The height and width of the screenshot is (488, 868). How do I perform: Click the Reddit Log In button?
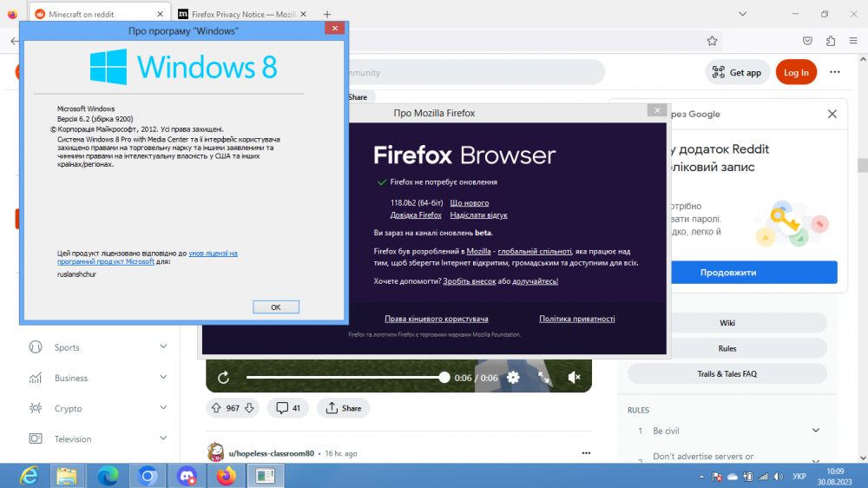pyautogui.click(x=796, y=73)
